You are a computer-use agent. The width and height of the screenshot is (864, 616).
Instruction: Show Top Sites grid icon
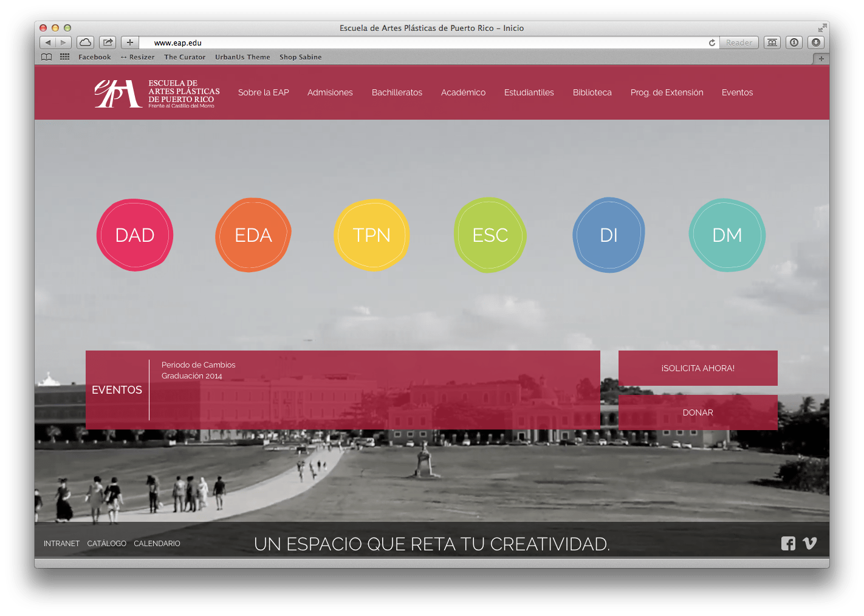click(64, 57)
